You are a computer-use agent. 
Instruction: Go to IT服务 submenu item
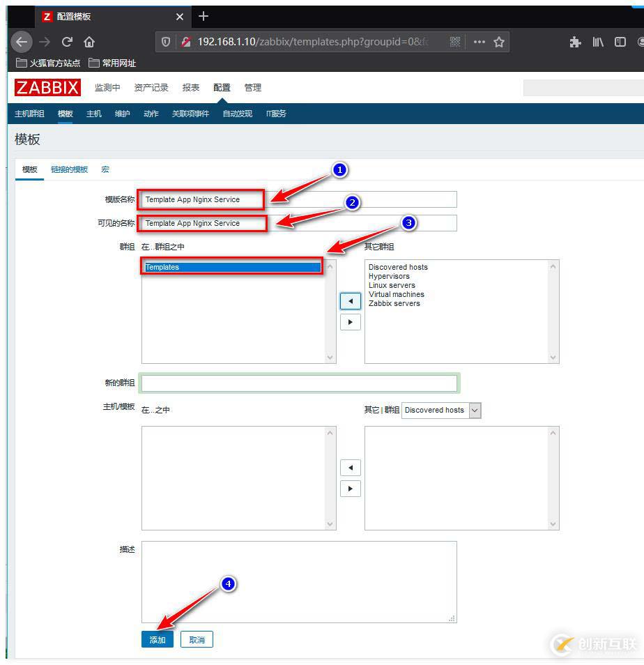276,114
